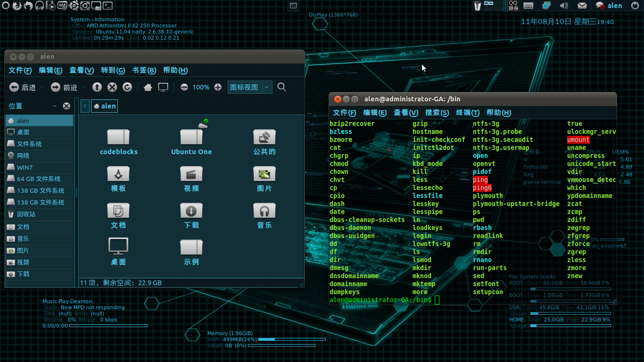Open the alen user menu in the panel
This screenshot has height=362, width=644.
coord(609,6)
